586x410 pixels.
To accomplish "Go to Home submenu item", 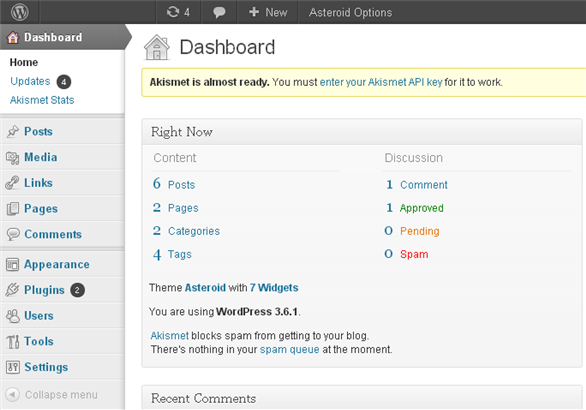I will [24, 62].
